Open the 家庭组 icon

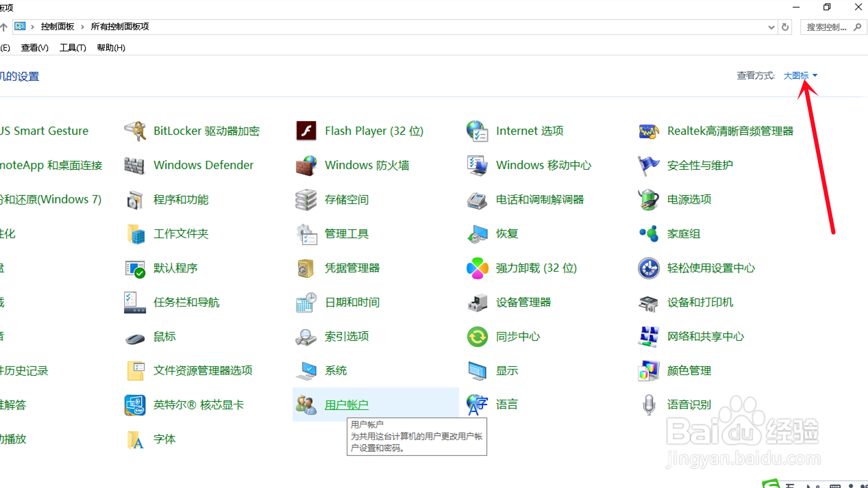point(649,233)
